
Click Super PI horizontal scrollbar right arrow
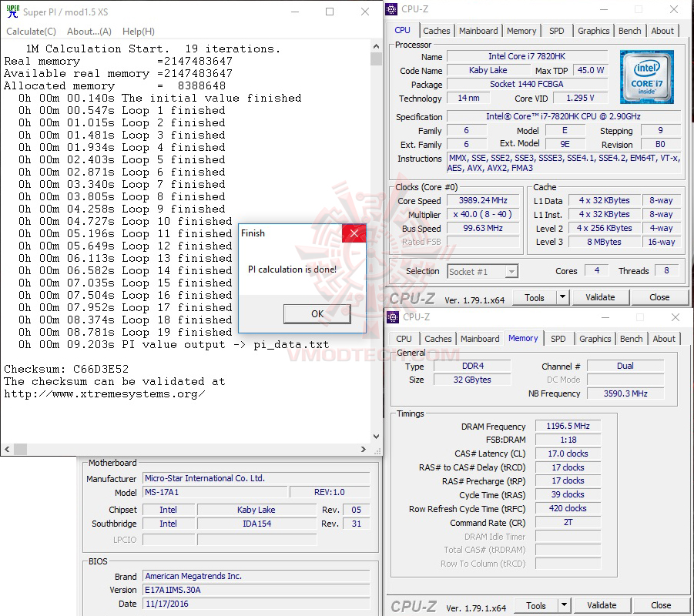pyautogui.click(x=364, y=449)
